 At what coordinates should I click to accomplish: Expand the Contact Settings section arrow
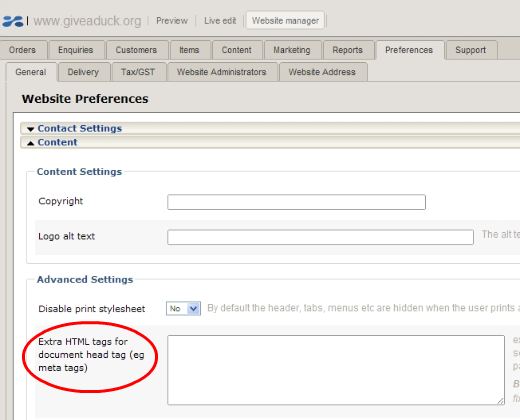tap(31, 129)
